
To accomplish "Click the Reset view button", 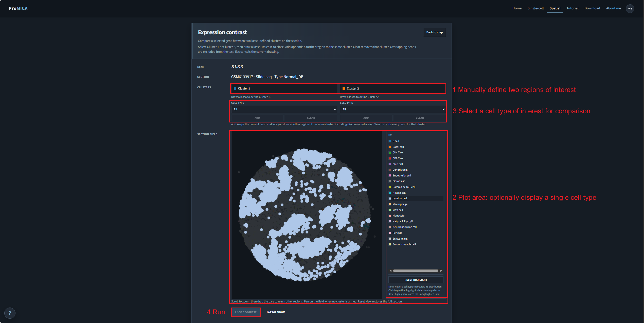I will point(276,312).
